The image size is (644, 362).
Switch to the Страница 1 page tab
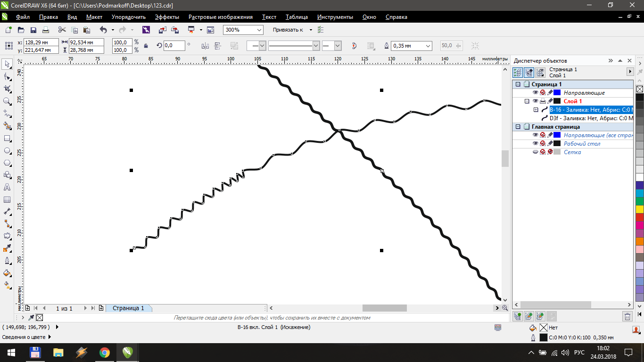pyautogui.click(x=128, y=308)
